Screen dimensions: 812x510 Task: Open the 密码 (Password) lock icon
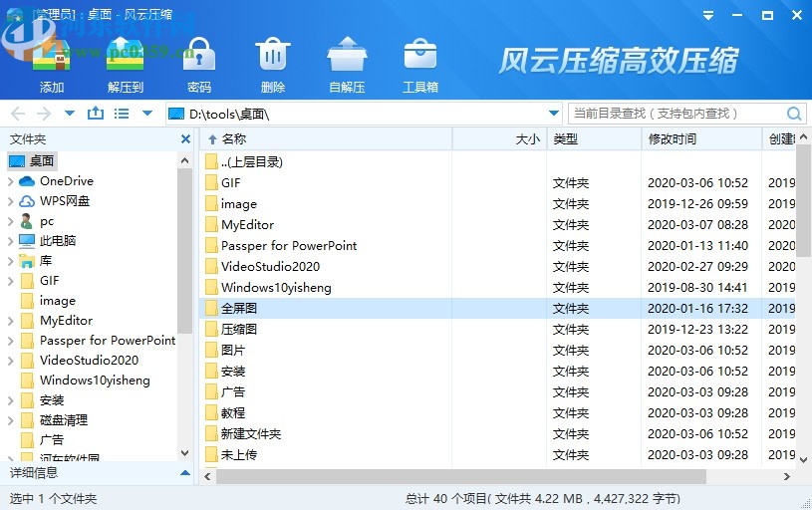(x=199, y=55)
